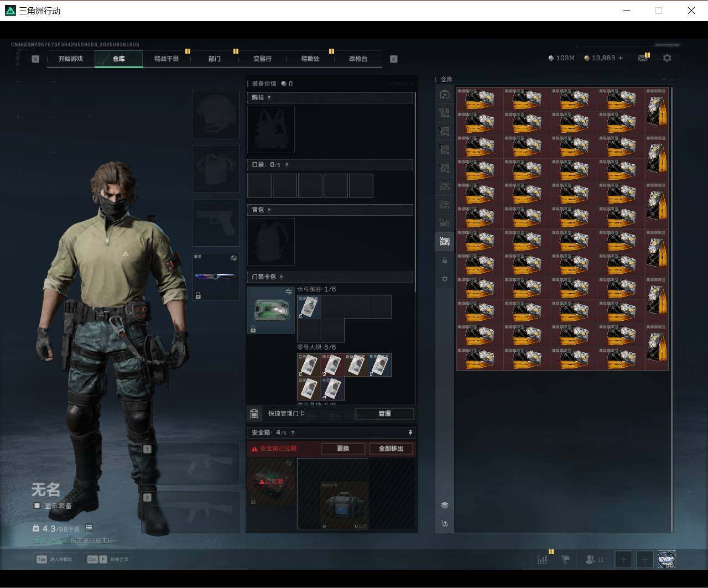708x588 pixels.
Task: Click the flag icon in bottom bar
Action: click(x=565, y=559)
